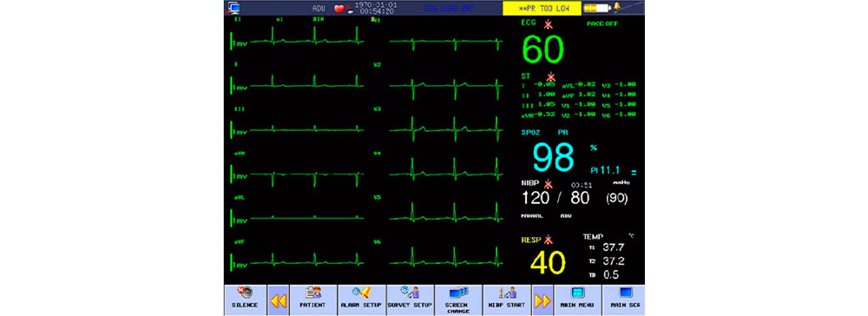
Task: Toggle the RESP alarm-off crossed bell
Action: (549, 240)
